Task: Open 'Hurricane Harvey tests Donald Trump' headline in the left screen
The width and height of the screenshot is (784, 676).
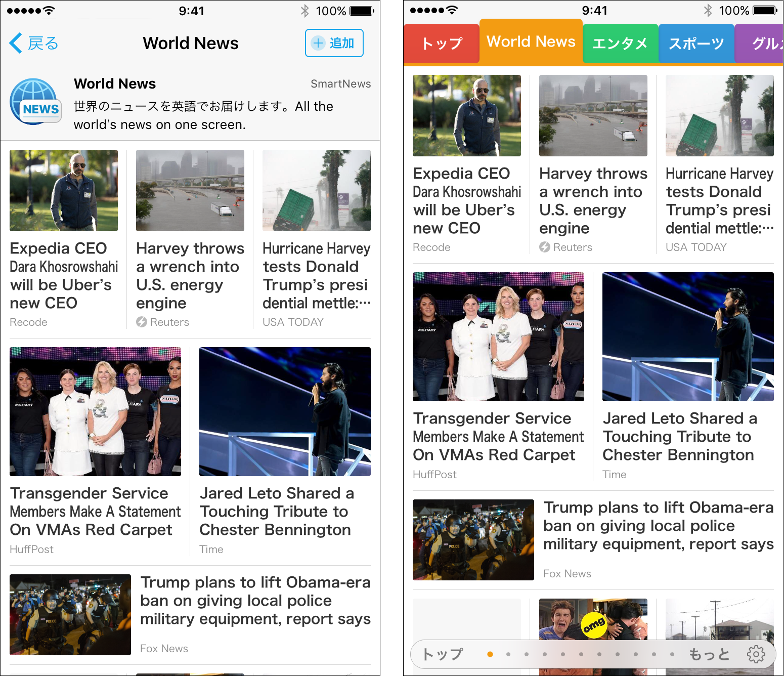Action: click(317, 276)
